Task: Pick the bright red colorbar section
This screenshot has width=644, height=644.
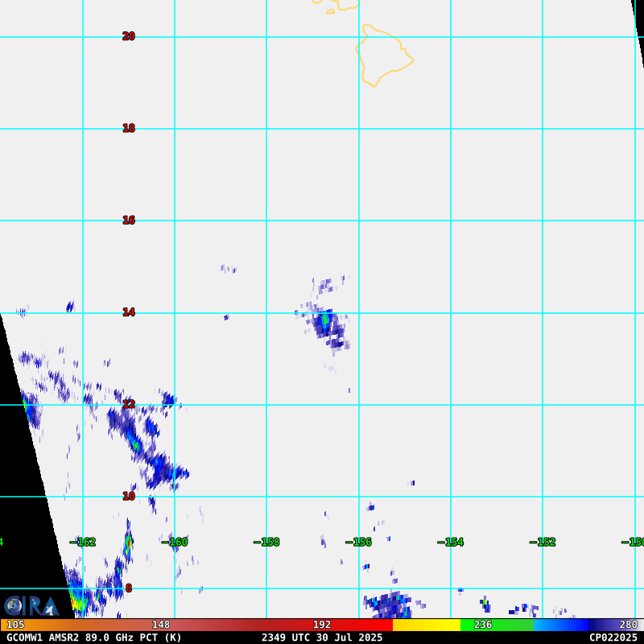Action: click(362, 625)
